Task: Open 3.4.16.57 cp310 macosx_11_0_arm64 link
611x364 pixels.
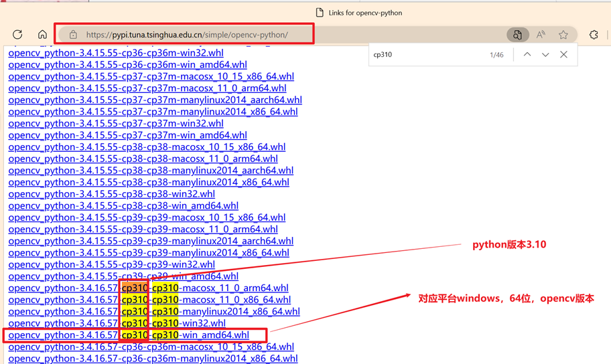Action: pyautogui.click(x=148, y=288)
